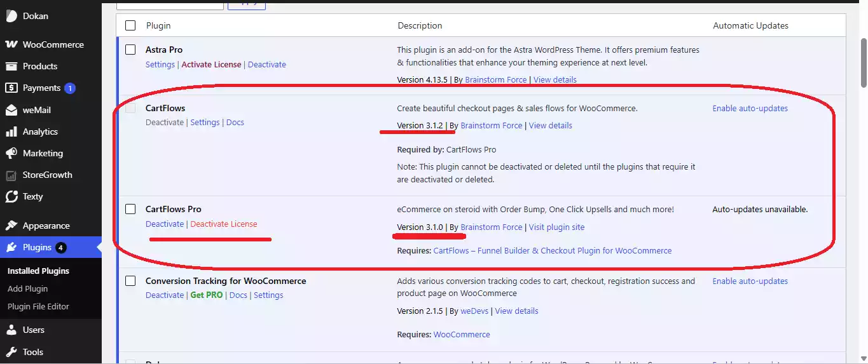
Task: Check the Astra Pro plugin checkbox
Action: (x=130, y=50)
